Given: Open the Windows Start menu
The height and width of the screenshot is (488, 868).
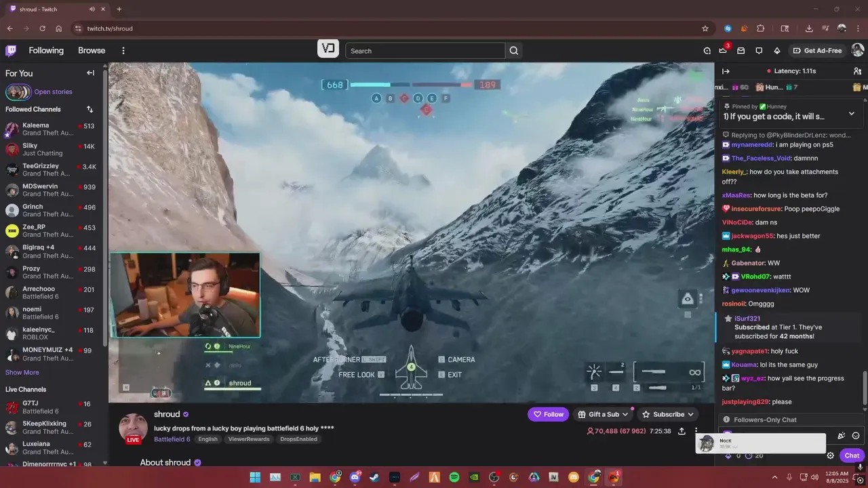Looking at the screenshot, I should tap(255, 477).
